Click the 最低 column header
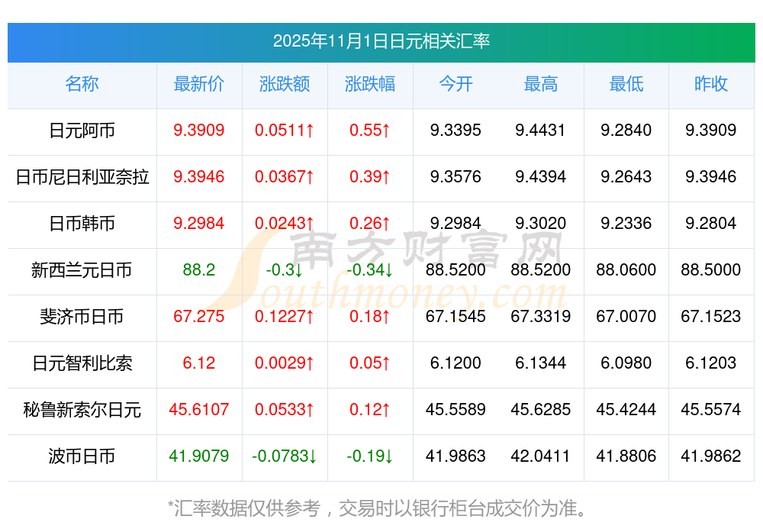The height and width of the screenshot is (532, 763). coord(626,85)
